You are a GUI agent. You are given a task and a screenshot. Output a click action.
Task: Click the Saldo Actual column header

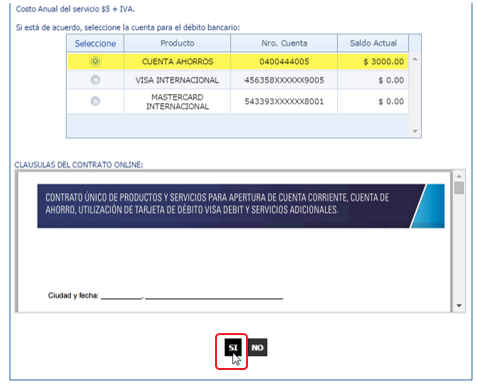(373, 43)
